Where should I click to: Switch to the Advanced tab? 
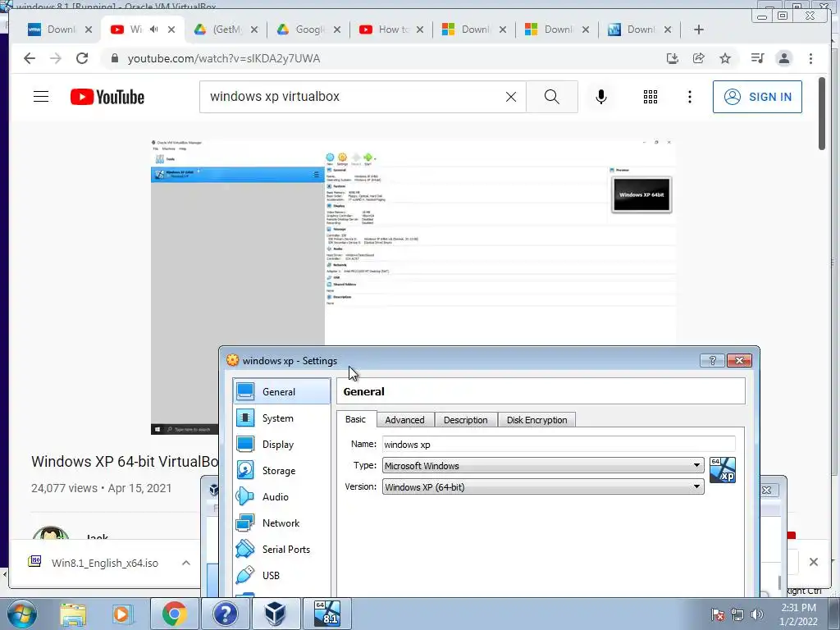[x=405, y=420]
